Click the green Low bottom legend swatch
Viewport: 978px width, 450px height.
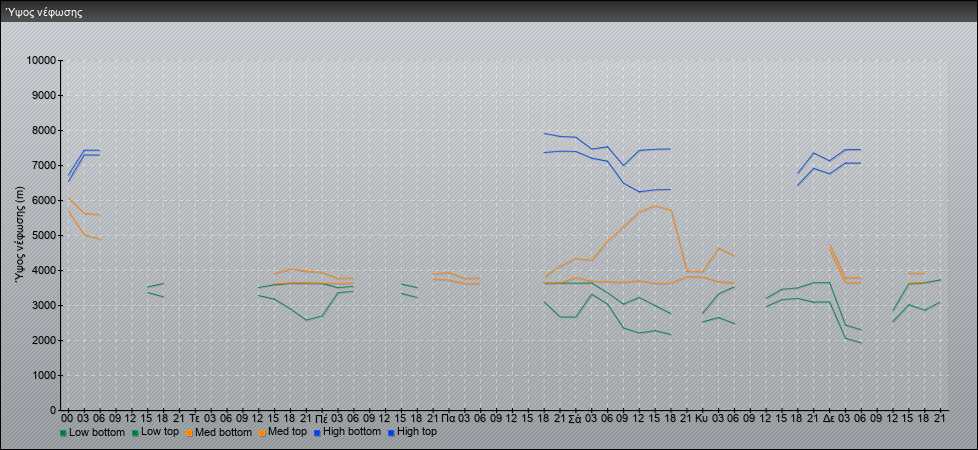63,433
